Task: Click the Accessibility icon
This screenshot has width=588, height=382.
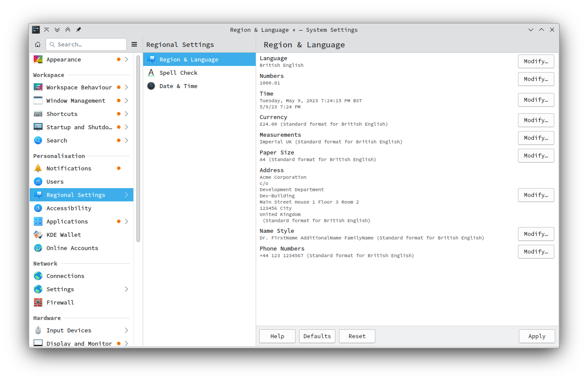Action: pos(38,208)
